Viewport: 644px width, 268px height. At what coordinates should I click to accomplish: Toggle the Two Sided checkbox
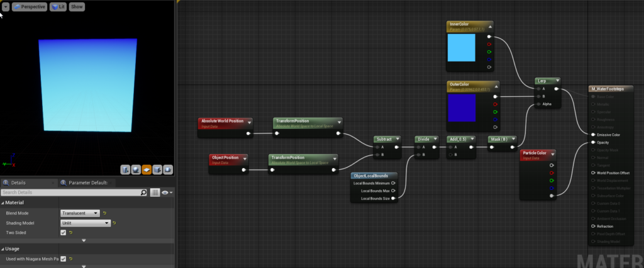(x=64, y=233)
